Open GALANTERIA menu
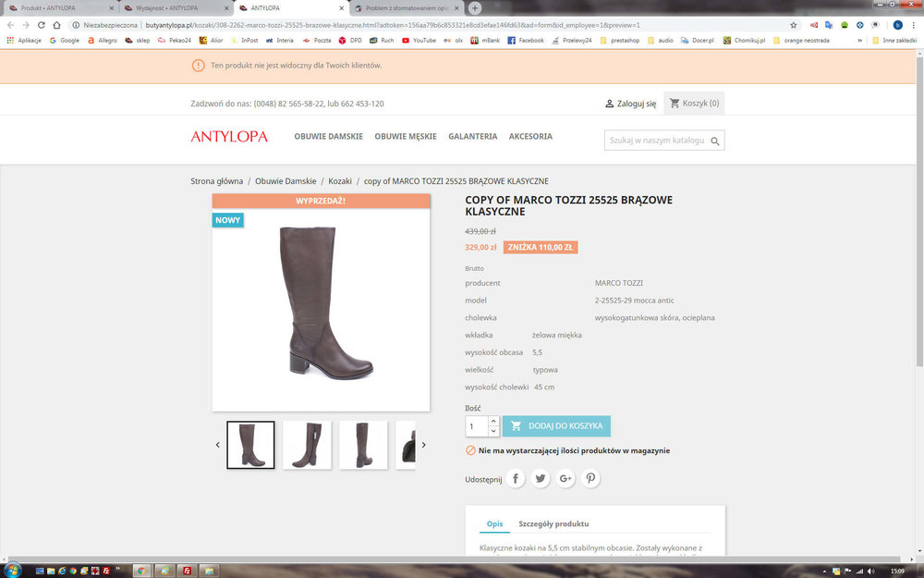 (472, 136)
